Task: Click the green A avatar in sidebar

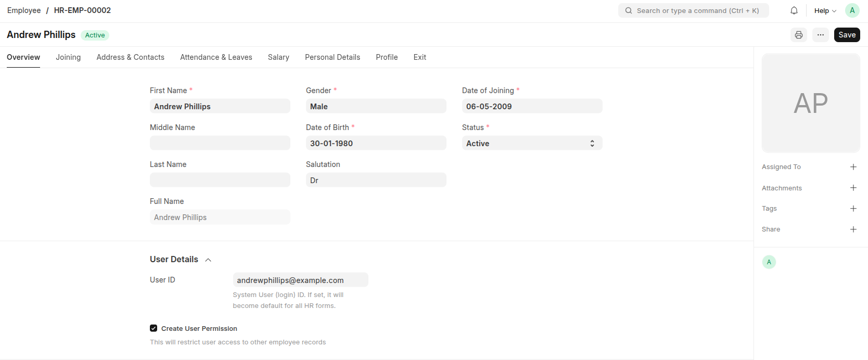Action: [x=769, y=262]
